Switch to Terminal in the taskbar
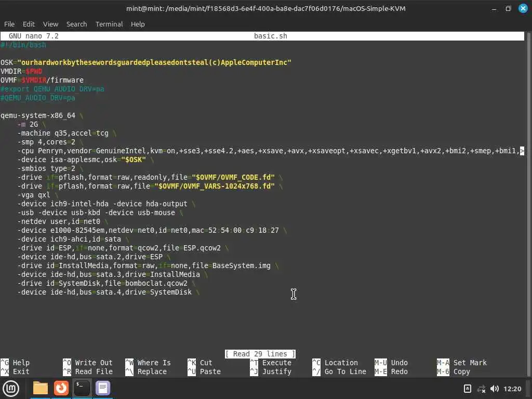This screenshot has width=532, height=399. point(82,388)
